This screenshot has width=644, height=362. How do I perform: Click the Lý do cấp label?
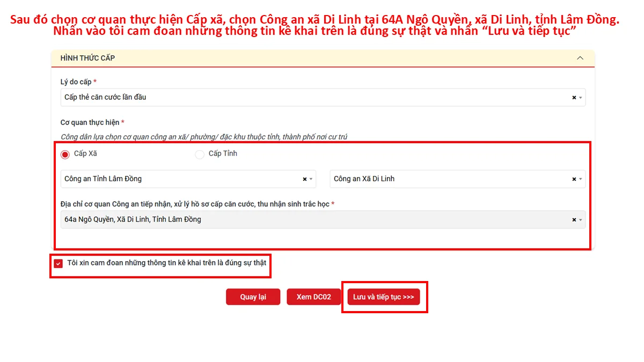coord(79,82)
